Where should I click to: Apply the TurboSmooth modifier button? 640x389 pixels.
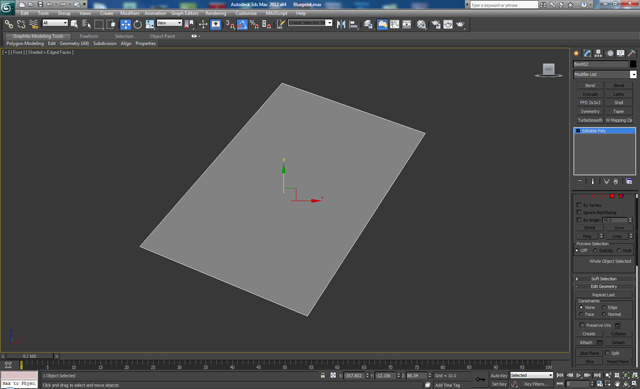590,120
